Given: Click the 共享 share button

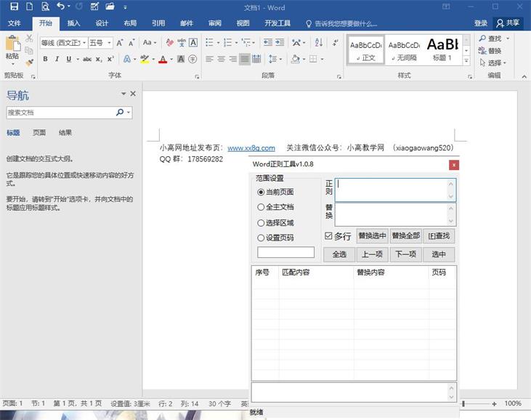Looking at the screenshot, I should click(508, 23).
